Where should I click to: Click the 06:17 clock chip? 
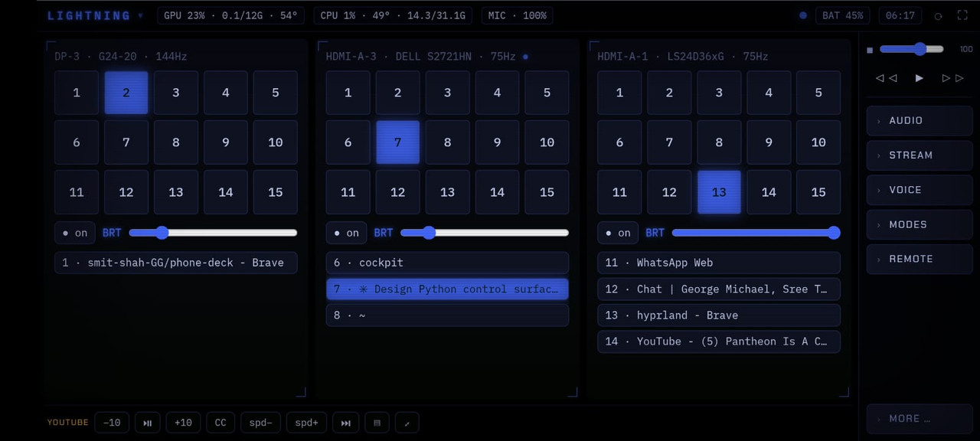click(900, 15)
